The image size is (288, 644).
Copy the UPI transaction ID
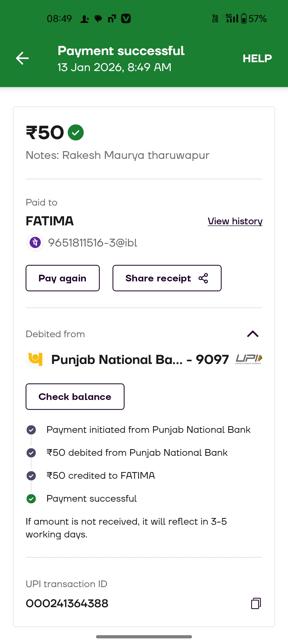coord(256,603)
